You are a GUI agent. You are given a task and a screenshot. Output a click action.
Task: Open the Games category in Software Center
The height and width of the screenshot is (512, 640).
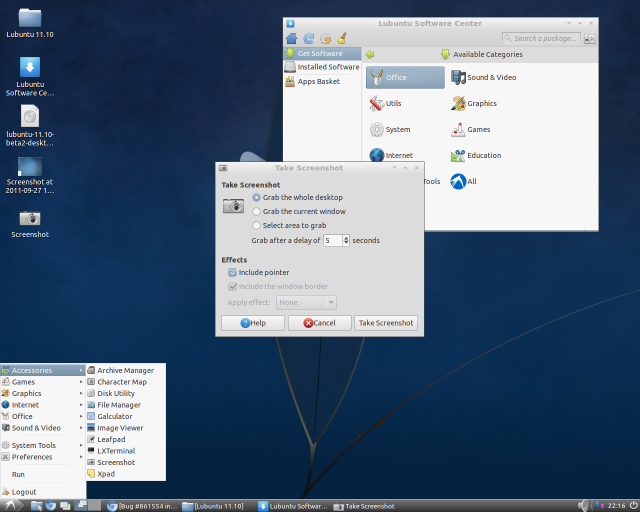coord(470,129)
